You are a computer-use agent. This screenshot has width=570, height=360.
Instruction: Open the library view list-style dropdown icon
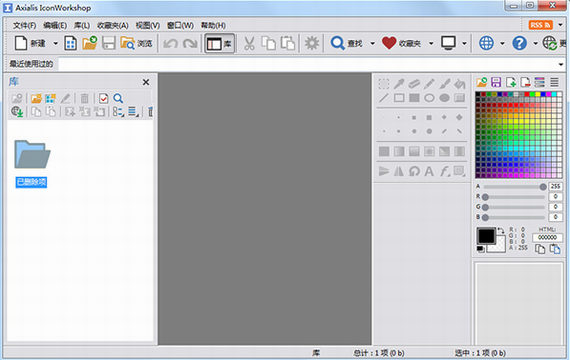point(133,111)
